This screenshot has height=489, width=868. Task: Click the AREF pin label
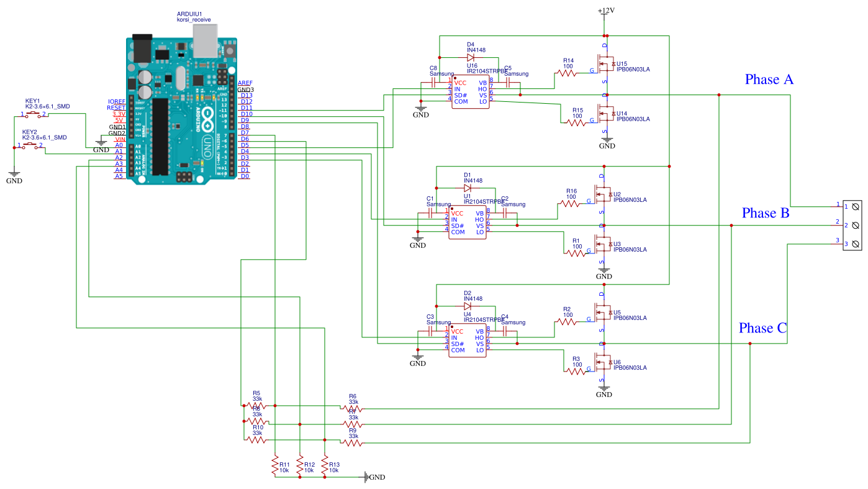point(245,82)
